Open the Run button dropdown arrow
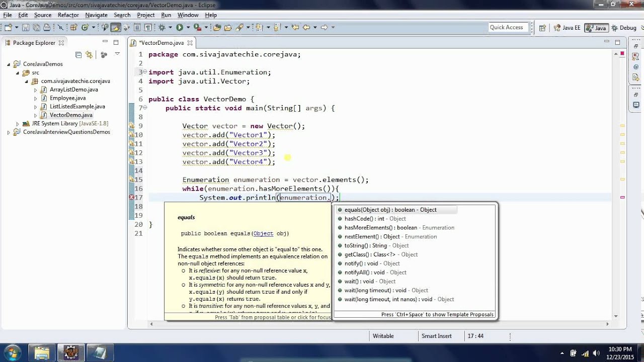The width and height of the screenshot is (644, 362). 188,28
